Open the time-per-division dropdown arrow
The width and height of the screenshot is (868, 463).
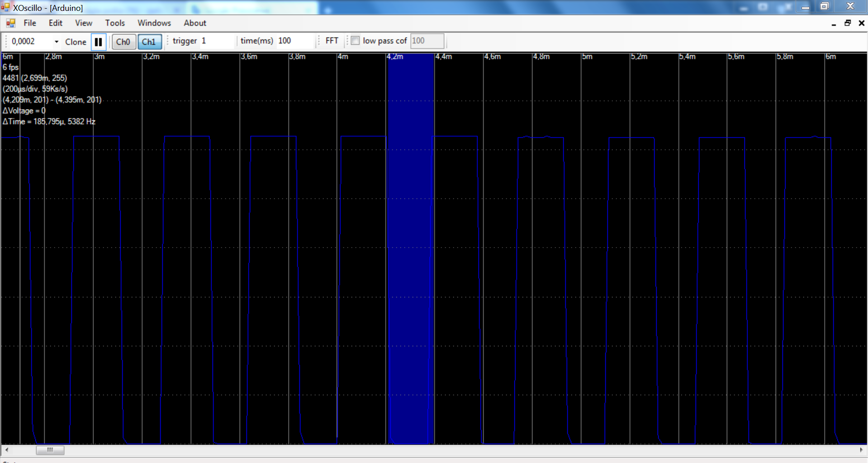pyautogui.click(x=57, y=42)
